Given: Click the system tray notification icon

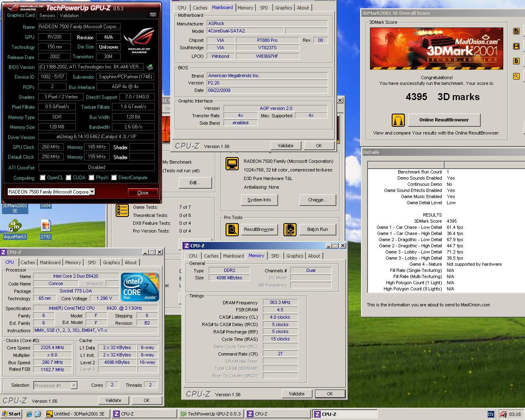Looking at the screenshot, I should click(503, 414).
